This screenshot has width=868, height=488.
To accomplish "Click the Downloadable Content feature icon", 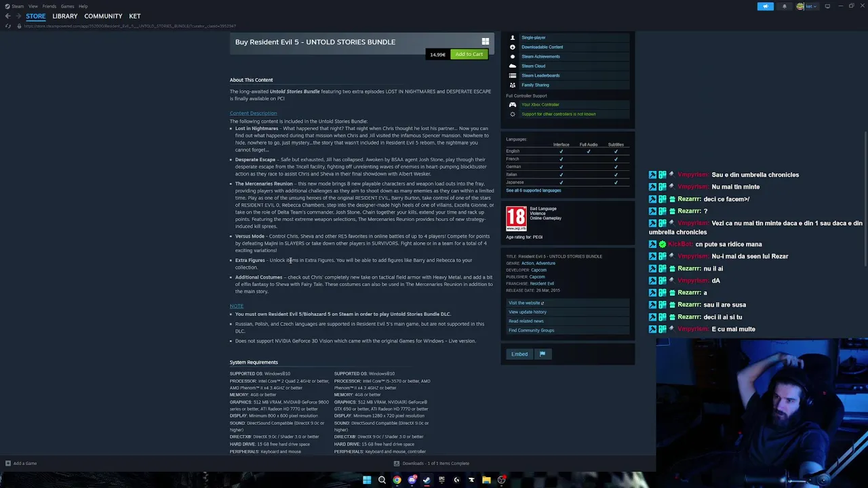I will pos(512,47).
